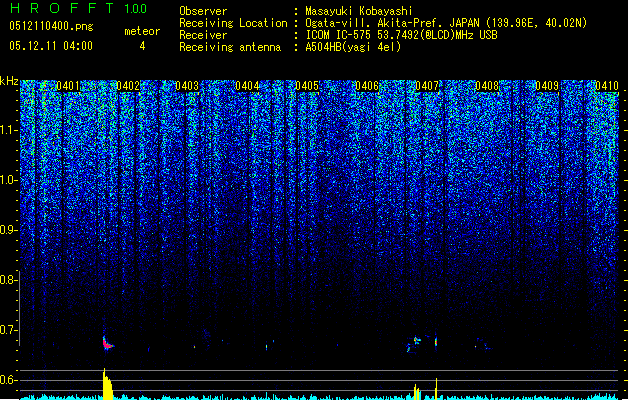Click the HROFFT 1.0.0 title text
629x400 pixels.
(79, 8)
